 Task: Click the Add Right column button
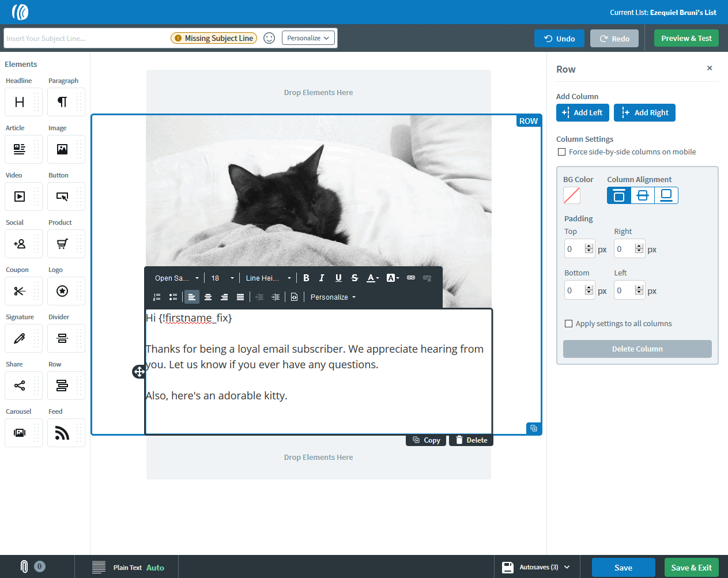point(644,112)
